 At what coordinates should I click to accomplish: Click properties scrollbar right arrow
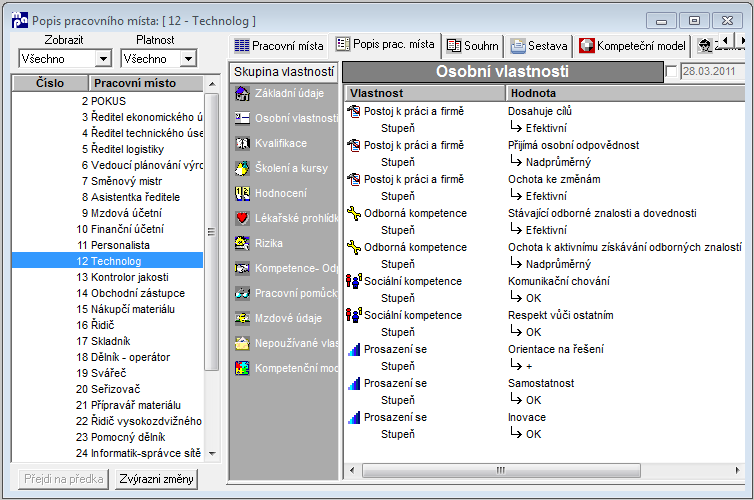point(737,470)
